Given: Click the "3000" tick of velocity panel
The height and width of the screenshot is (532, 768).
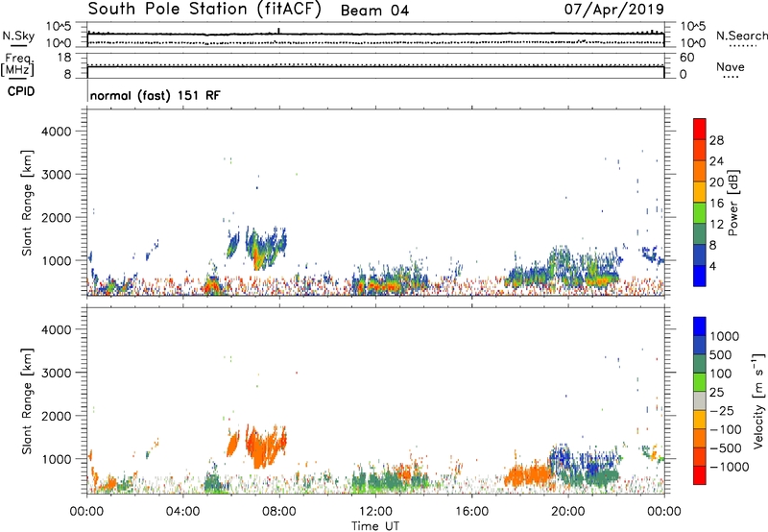Looking at the screenshot, I should click(x=56, y=373).
